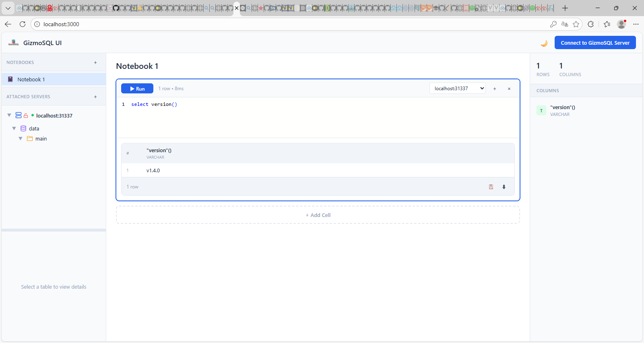Select the data database icon
This screenshot has height=343, width=644.
click(x=23, y=128)
